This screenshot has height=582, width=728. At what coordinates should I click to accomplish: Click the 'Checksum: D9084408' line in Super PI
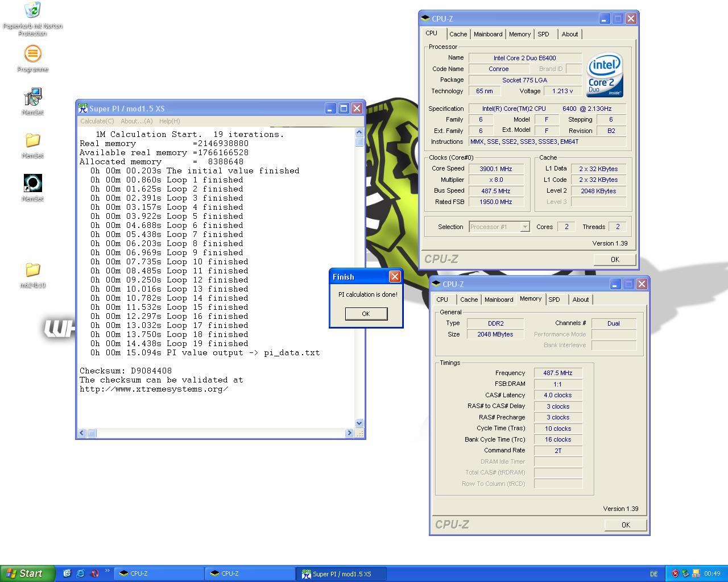click(x=126, y=371)
